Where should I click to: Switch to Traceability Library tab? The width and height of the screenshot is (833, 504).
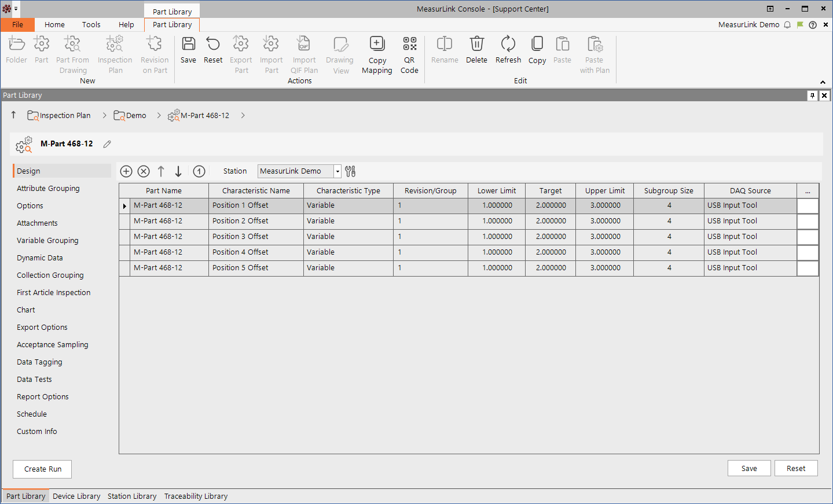coord(196,496)
